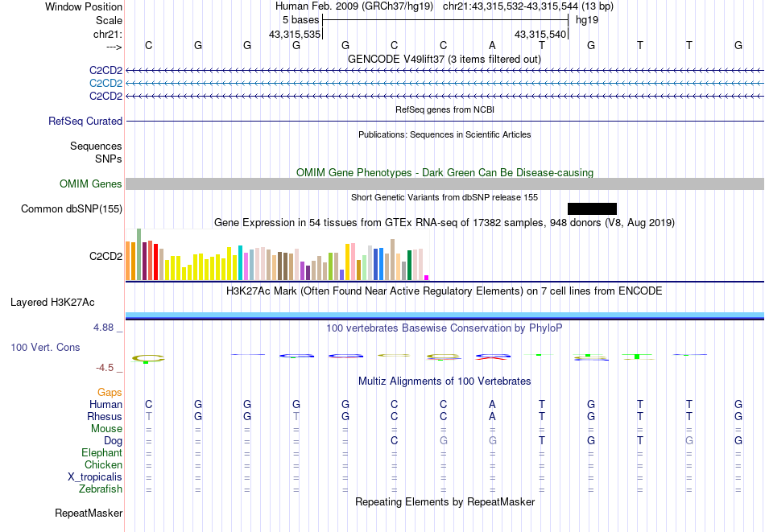Select the Zebrafish alignment row label
The width and height of the screenshot is (765, 532).
(x=101, y=489)
